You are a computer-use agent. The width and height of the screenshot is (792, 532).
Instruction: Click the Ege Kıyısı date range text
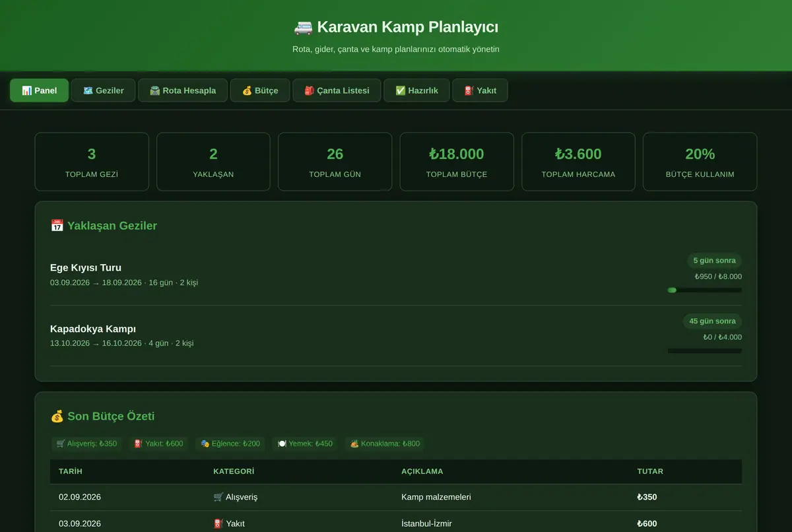124,283
